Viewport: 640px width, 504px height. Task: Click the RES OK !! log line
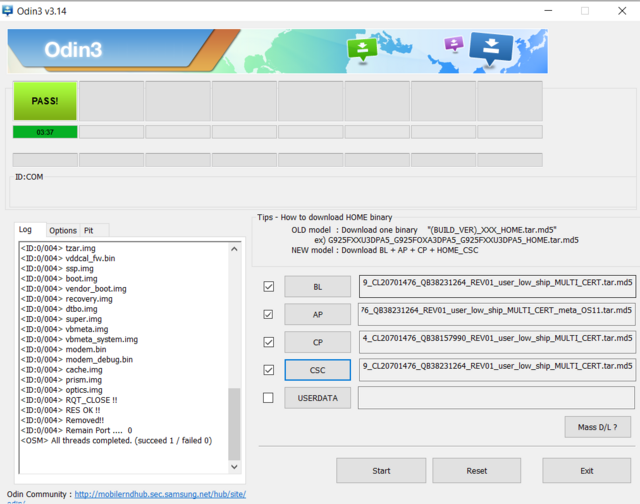[x=60, y=410]
